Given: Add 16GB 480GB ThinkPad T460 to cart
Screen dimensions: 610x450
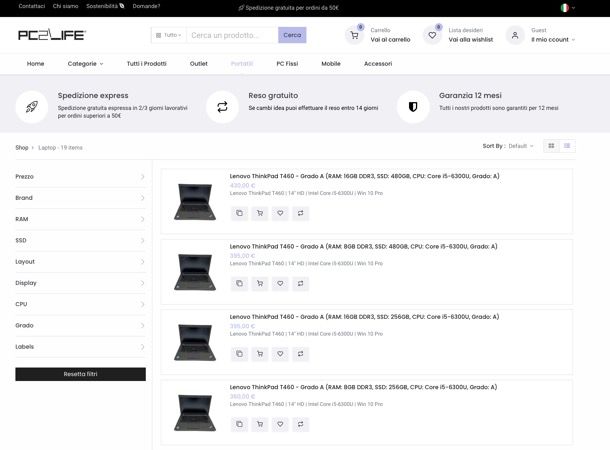Looking at the screenshot, I should (260, 213).
